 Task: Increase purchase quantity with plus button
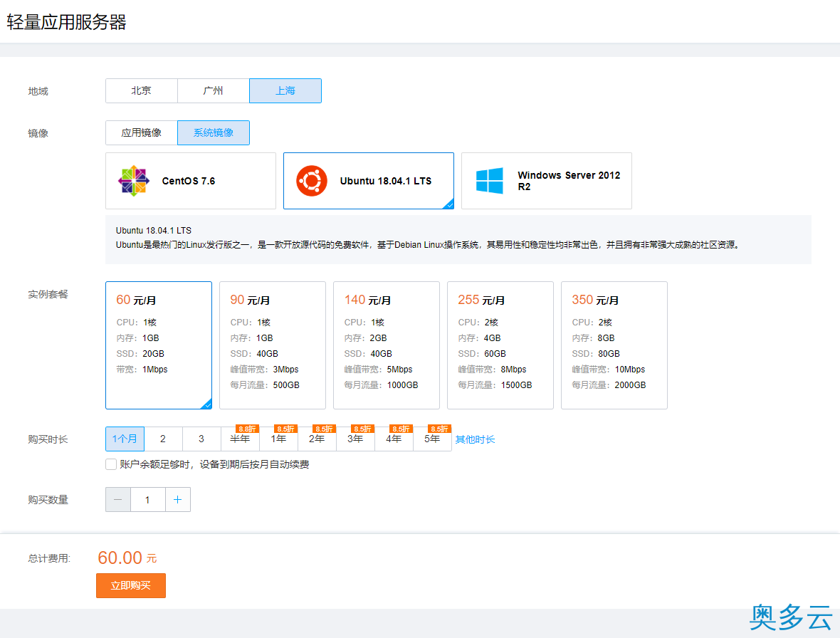click(x=178, y=499)
